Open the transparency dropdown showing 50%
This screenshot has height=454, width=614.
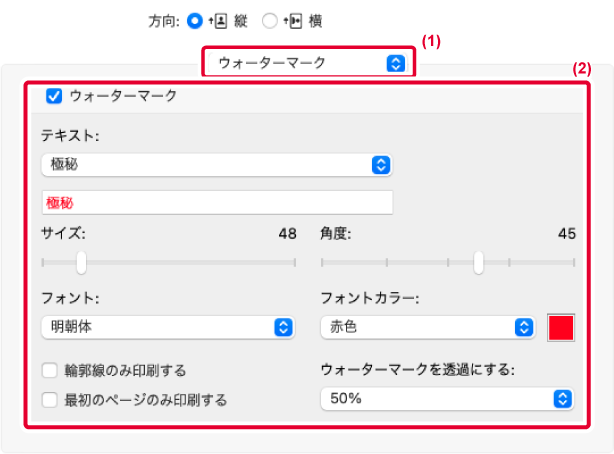[446, 399]
